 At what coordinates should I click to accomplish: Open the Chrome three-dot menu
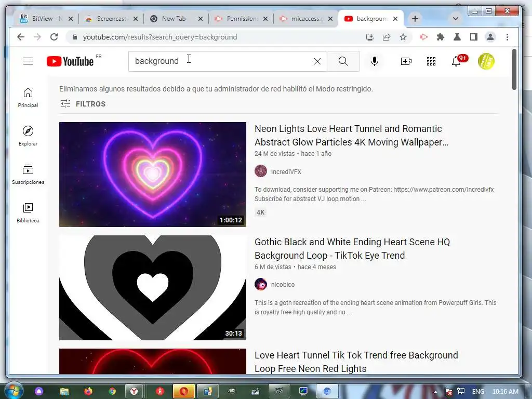[507, 37]
